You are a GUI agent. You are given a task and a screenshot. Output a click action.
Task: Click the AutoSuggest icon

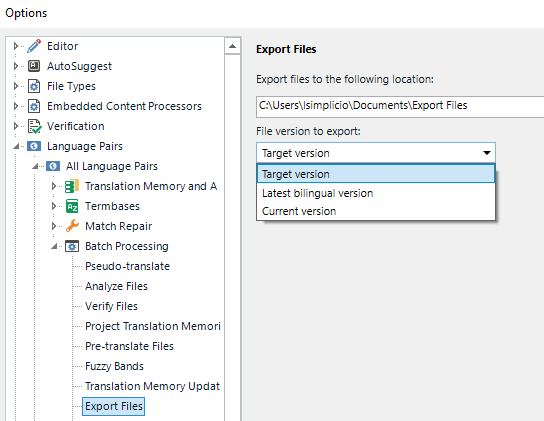[34, 66]
